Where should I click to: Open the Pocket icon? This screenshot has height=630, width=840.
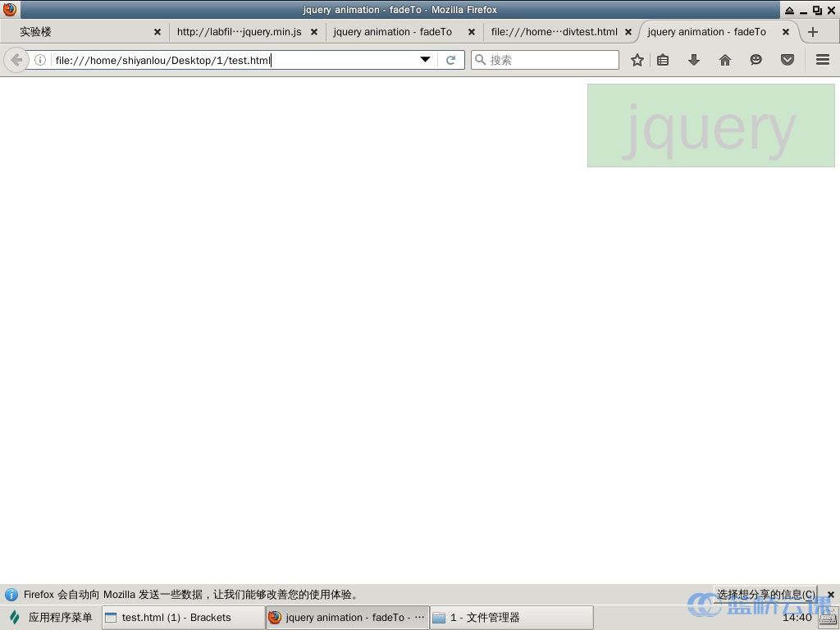[x=787, y=60]
